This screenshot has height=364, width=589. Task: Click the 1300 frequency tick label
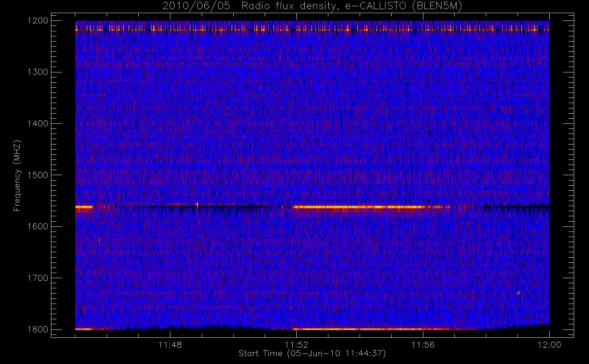(38, 72)
